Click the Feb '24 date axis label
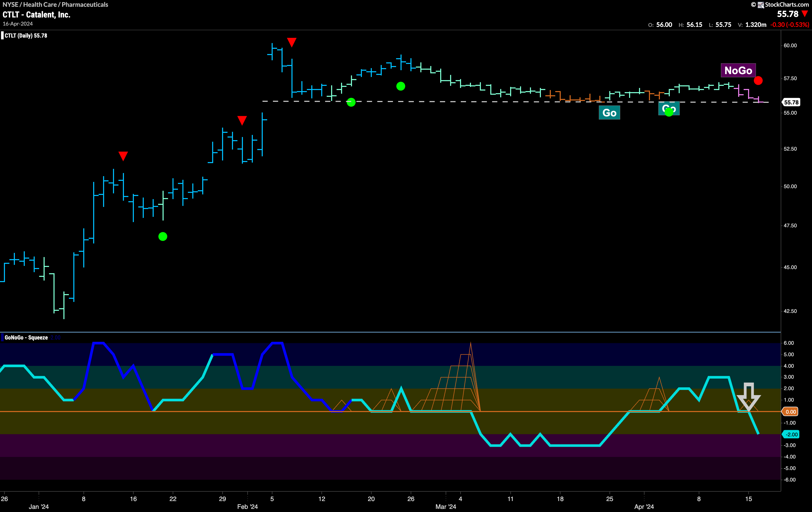The height and width of the screenshot is (512, 812). [248, 507]
